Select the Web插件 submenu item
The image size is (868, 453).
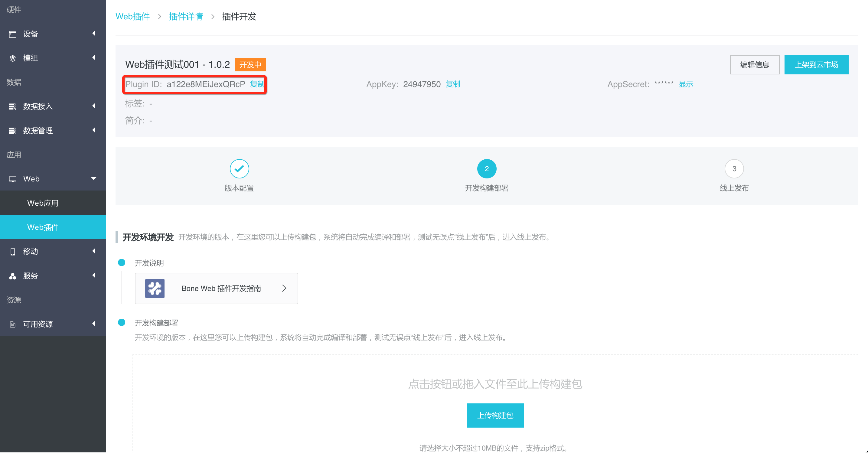pos(53,227)
